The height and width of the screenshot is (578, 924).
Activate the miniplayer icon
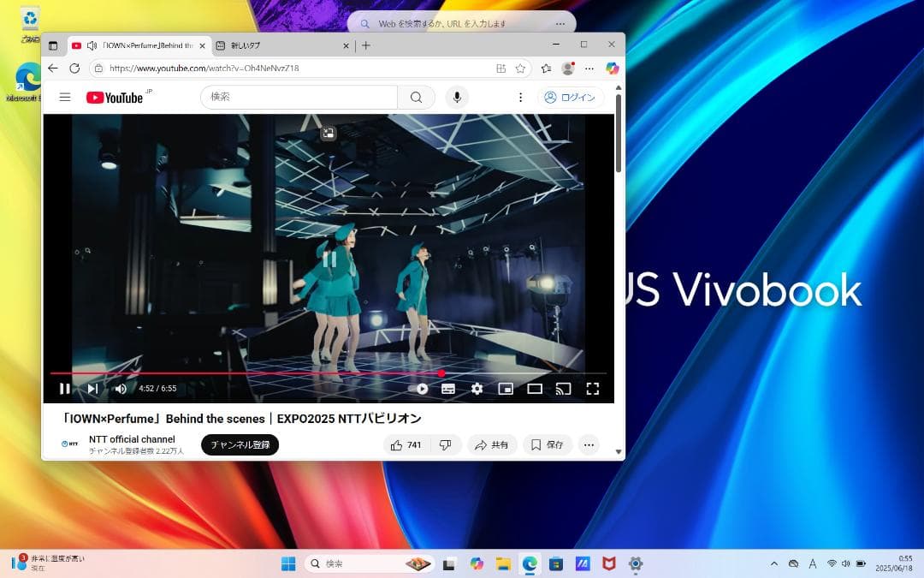(x=506, y=388)
